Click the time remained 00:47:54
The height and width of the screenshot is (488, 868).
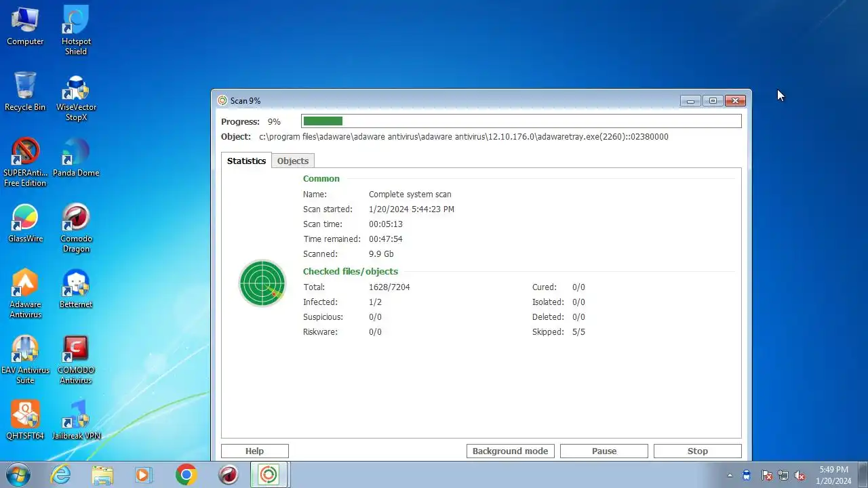[386, 239]
